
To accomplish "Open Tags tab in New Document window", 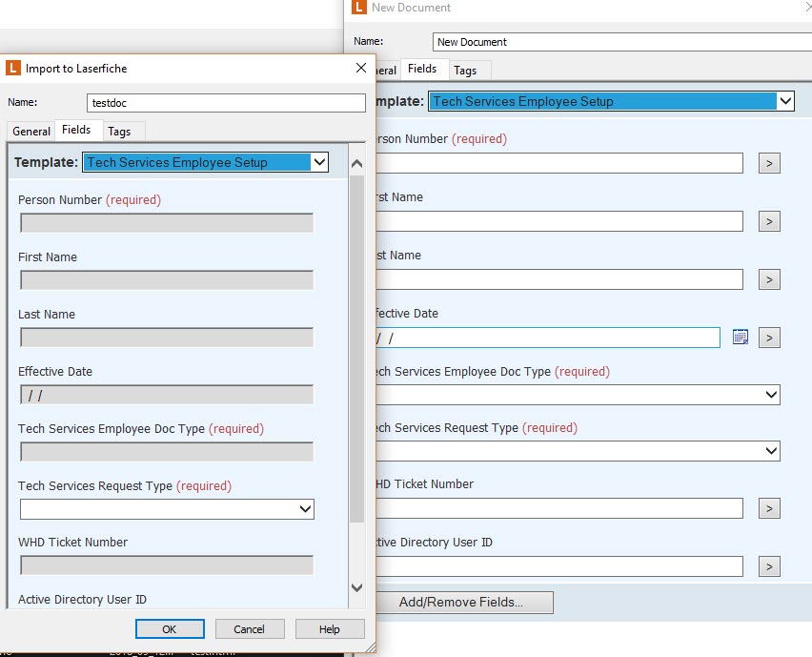I will (465, 70).
